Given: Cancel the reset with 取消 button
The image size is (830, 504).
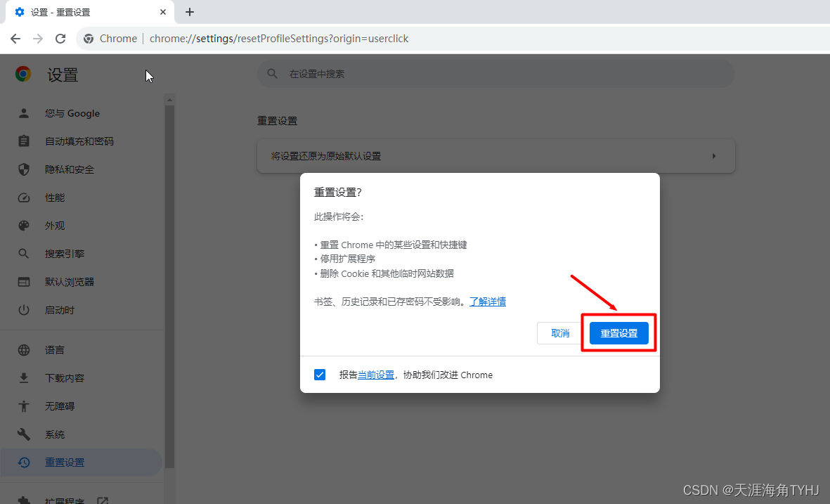Looking at the screenshot, I should 560,333.
